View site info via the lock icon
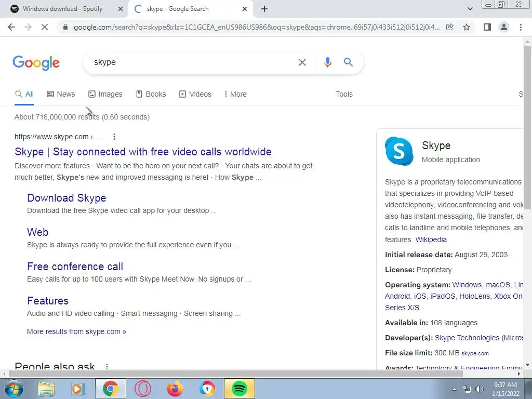This screenshot has height=399, width=532. pyautogui.click(x=65, y=27)
